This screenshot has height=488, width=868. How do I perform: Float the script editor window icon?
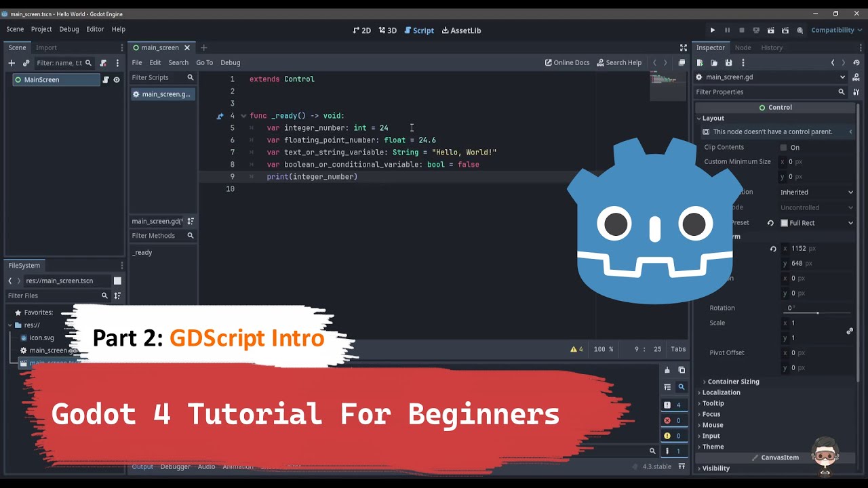(682, 62)
